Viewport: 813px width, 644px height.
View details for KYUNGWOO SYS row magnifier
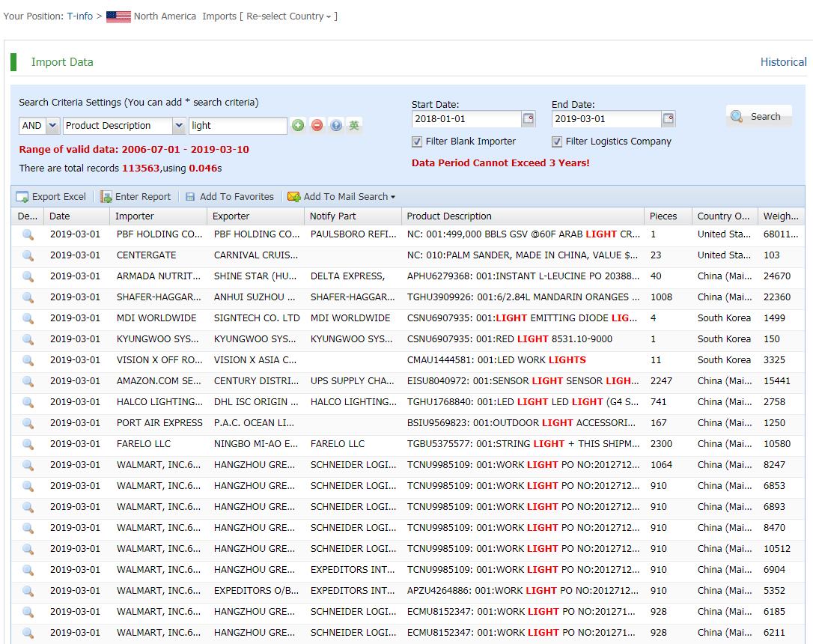pos(28,340)
